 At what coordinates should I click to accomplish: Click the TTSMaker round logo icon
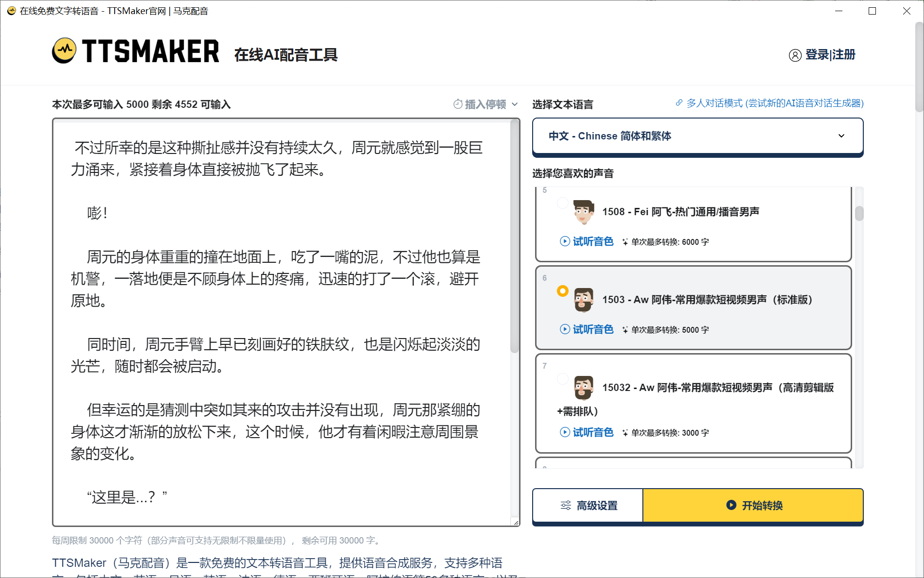(64, 51)
